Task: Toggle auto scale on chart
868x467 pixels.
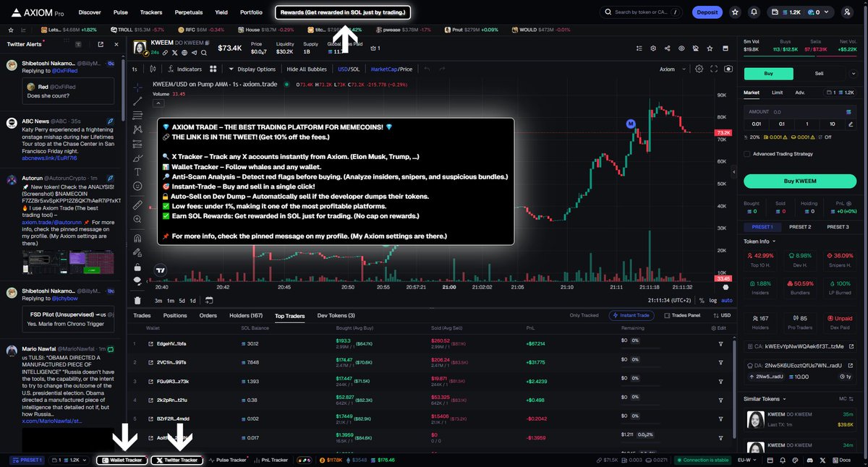Action: pyautogui.click(x=727, y=300)
